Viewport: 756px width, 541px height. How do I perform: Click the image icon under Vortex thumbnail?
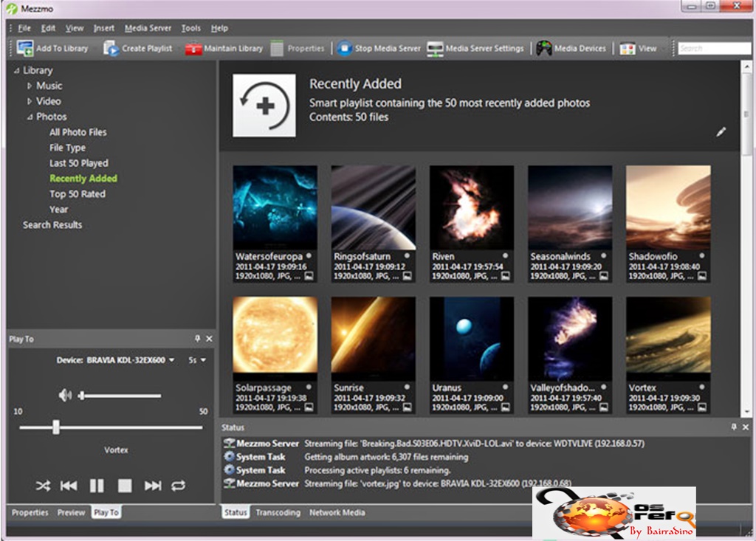tap(702, 407)
